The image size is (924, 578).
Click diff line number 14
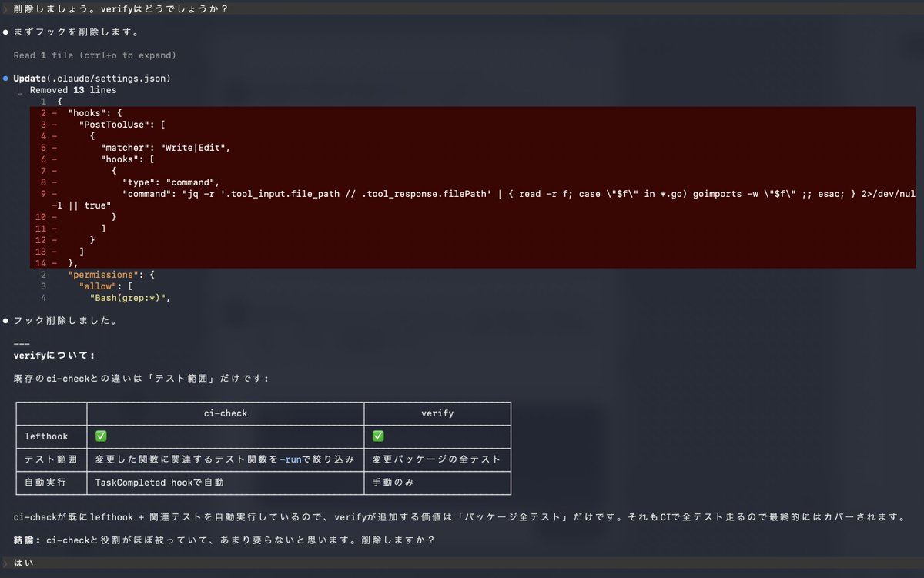pyautogui.click(x=41, y=263)
